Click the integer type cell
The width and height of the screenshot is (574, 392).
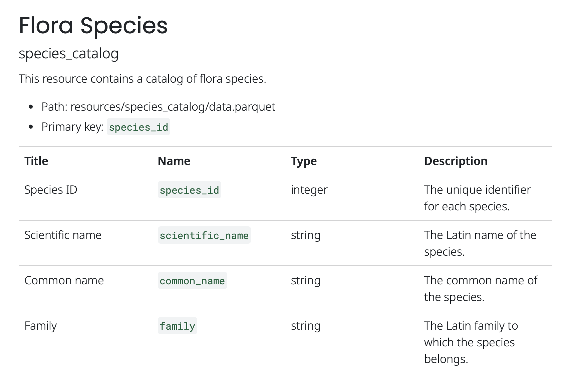[x=309, y=190]
